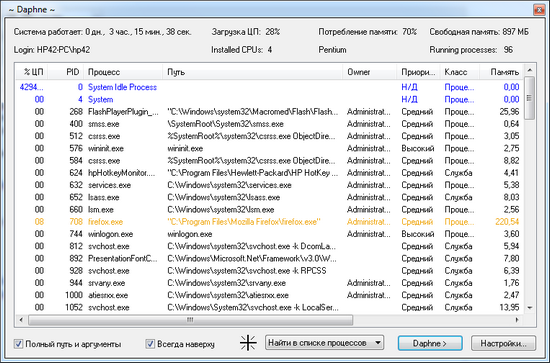Click the vertical scrollbar down arrow
This screenshot has height=363, width=550.
[x=530, y=308]
